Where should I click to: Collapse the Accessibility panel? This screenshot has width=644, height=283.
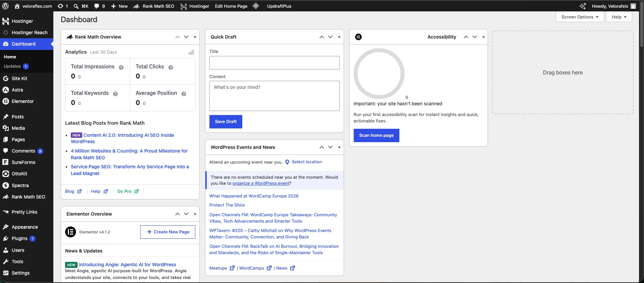click(484, 37)
